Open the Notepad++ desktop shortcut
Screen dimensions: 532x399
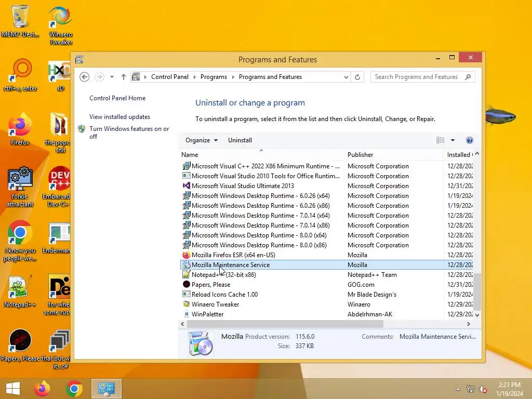20,291
